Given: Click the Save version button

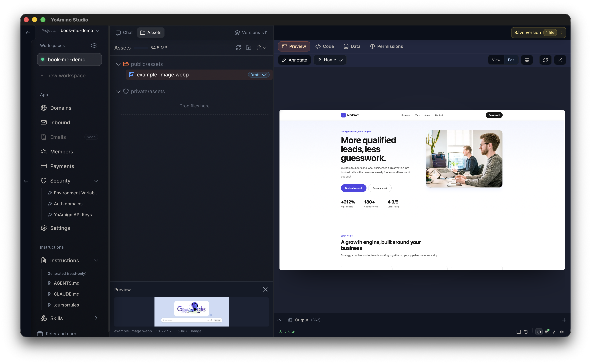Looking at the screenshot, I should click(x=539, y=33).
